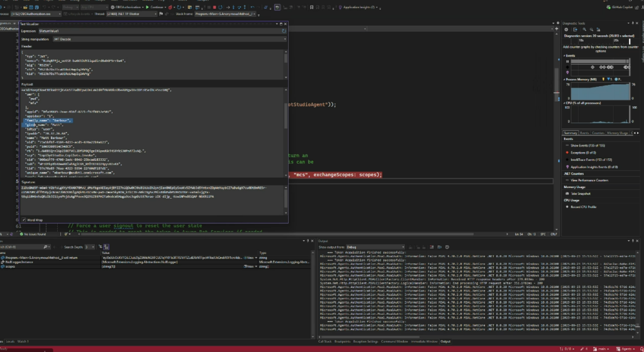Image resolution: width=644 pixels, height=352 pixels.
Task: Click the Hot Reload flame icon
Action: coord(170,7)
